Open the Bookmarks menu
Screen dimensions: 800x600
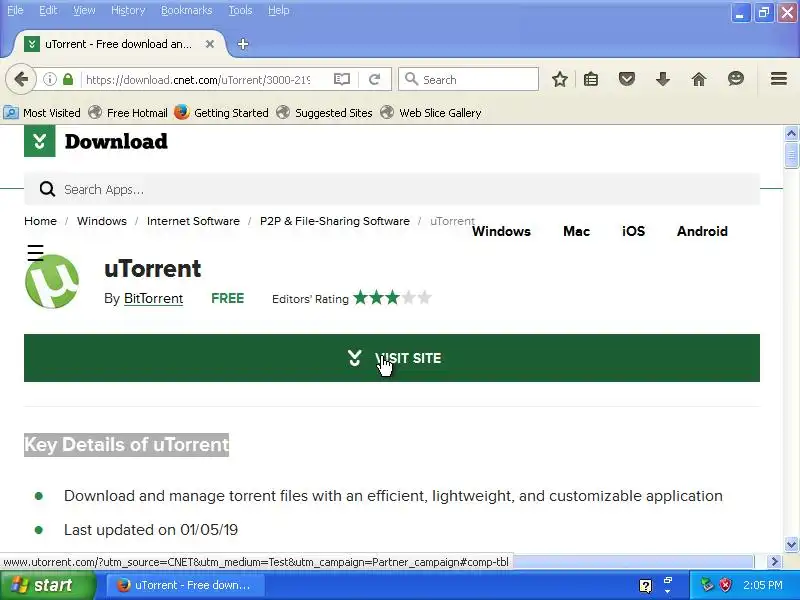tap(186, 10)
